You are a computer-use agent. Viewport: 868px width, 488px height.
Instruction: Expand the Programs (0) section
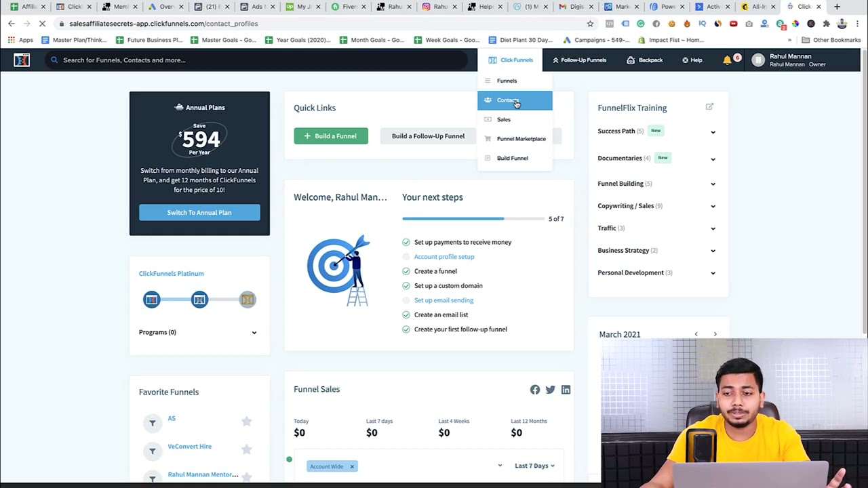(254, 333)
